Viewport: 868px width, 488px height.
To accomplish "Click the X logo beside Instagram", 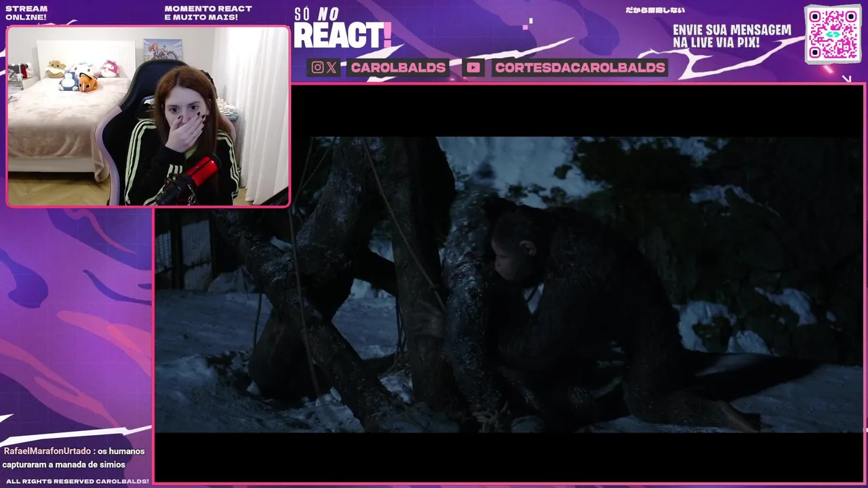I will [331, 67].
